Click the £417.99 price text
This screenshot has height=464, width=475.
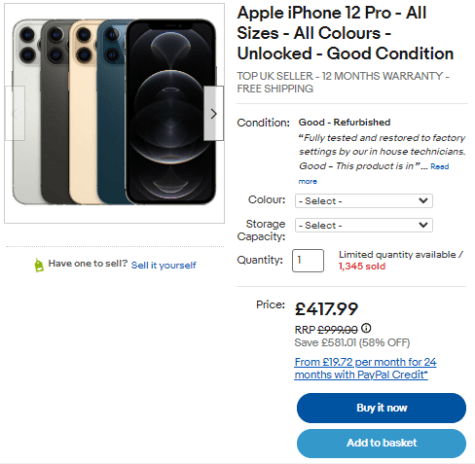[326, 309]
